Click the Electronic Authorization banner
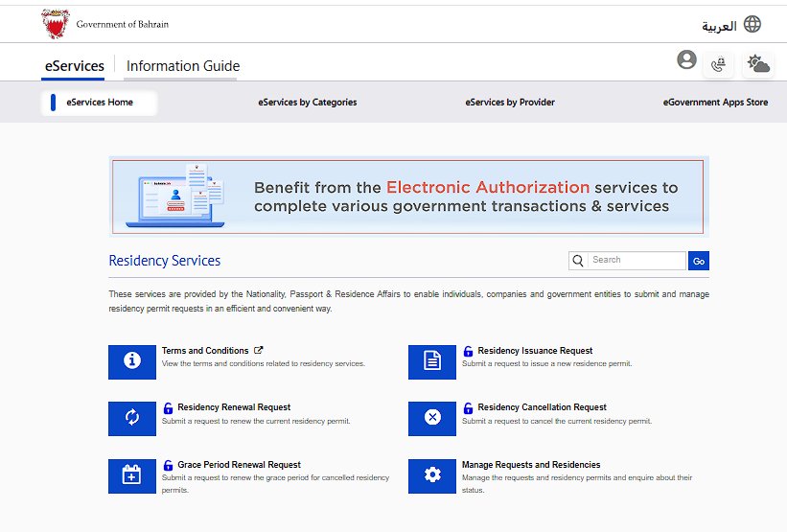This screenshot has width=787, height=532. coord(408,197)
